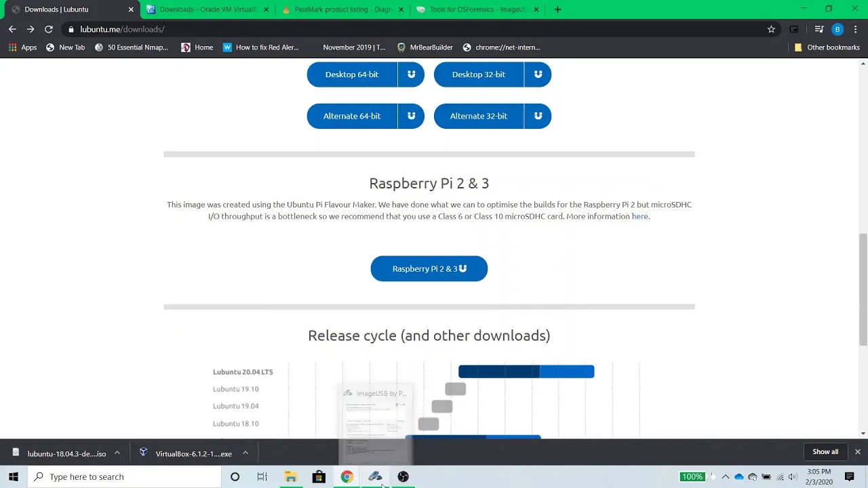Go back using the browser back arrow
Viewport: 868px width, 488px height.
coord(12,29)
